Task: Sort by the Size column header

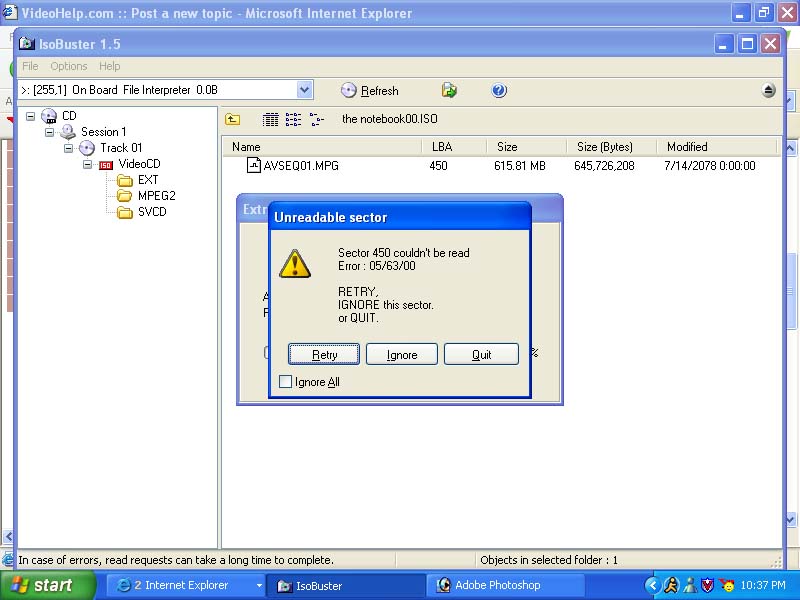Action: pyautogui.click(x=526, y=147)
